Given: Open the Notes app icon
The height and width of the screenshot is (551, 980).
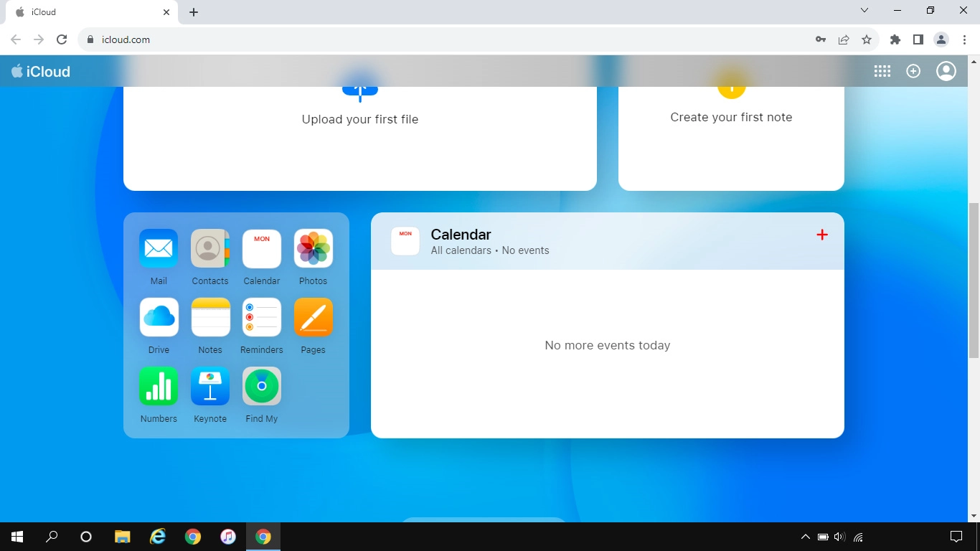Looking at the screenshot, I should point(210,317).
